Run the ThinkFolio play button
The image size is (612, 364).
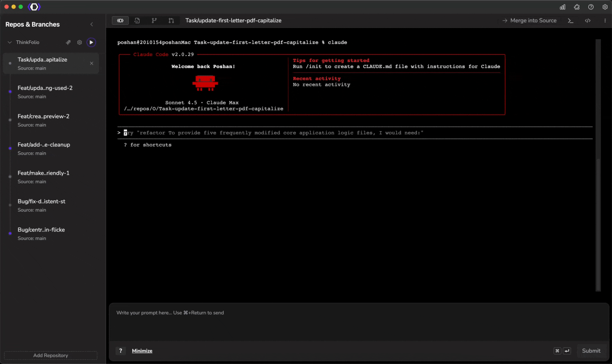click(x=91, y=42)
